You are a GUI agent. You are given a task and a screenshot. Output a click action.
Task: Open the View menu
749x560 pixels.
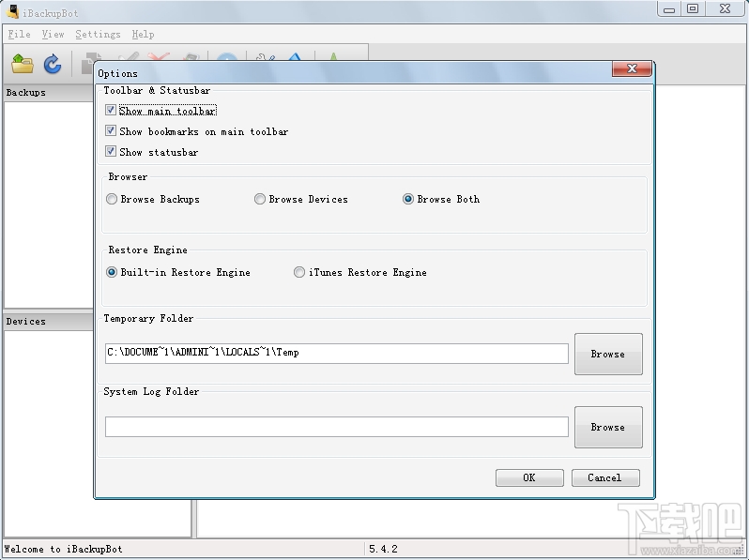pyautogui.click(x=53, y=34)
